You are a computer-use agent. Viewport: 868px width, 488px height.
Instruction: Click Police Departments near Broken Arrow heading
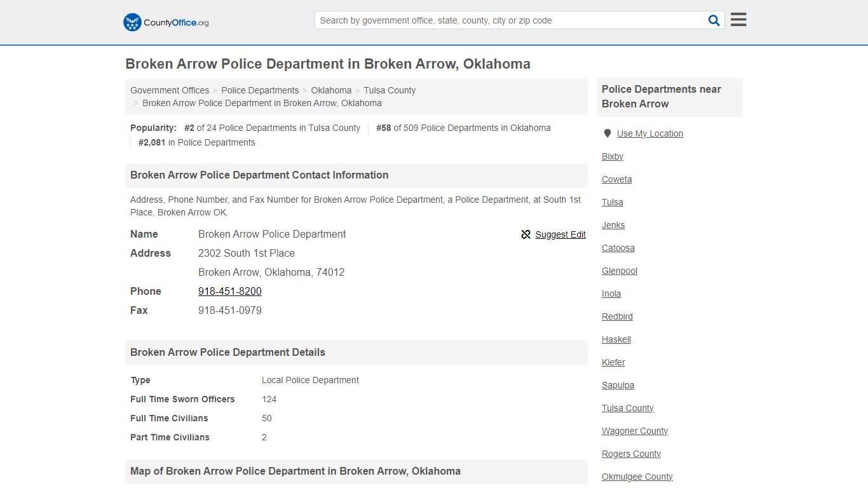661,97
